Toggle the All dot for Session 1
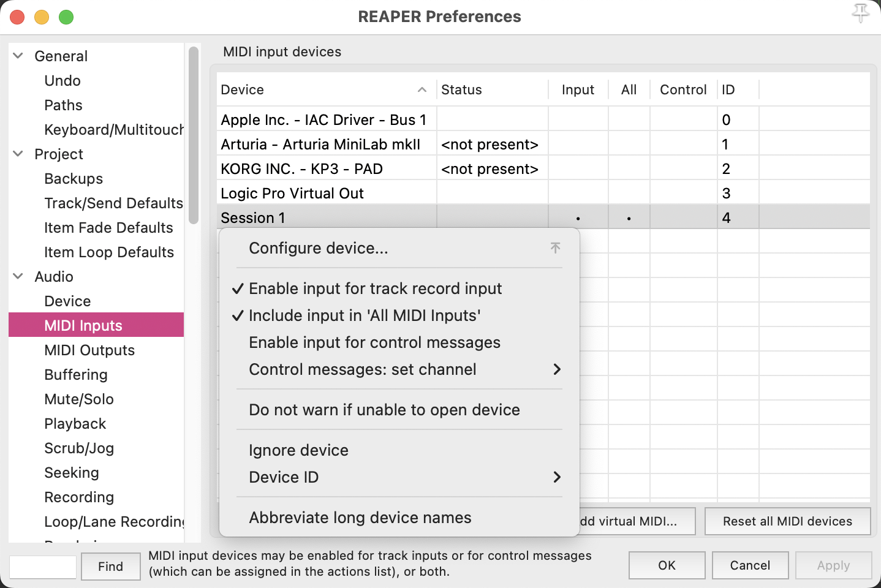This screenshot has height=588, width=881. pos(629,218)
